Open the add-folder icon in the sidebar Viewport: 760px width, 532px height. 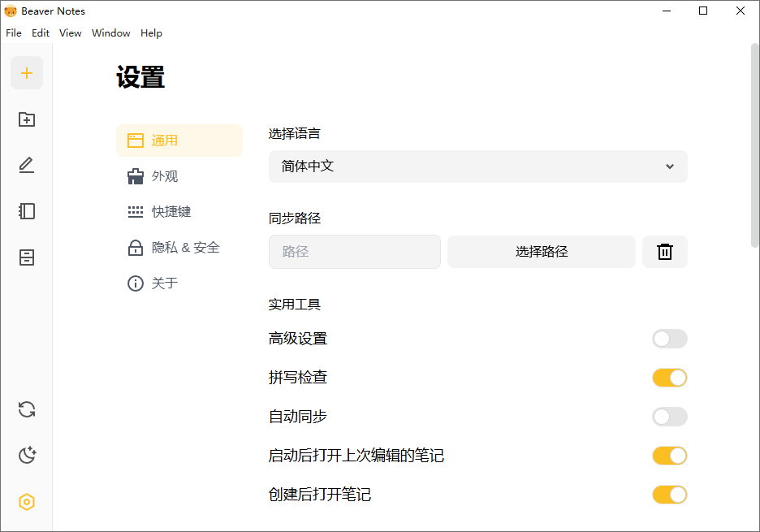(27, 119)
